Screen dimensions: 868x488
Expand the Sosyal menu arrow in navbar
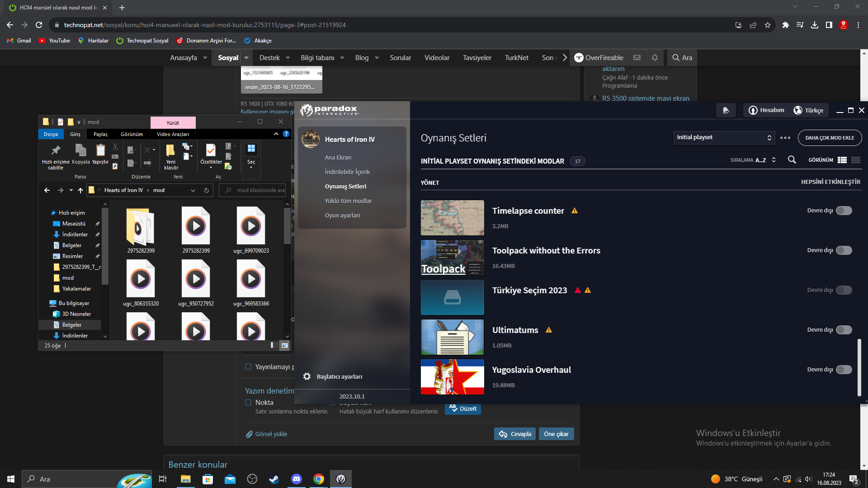(246, 58)
